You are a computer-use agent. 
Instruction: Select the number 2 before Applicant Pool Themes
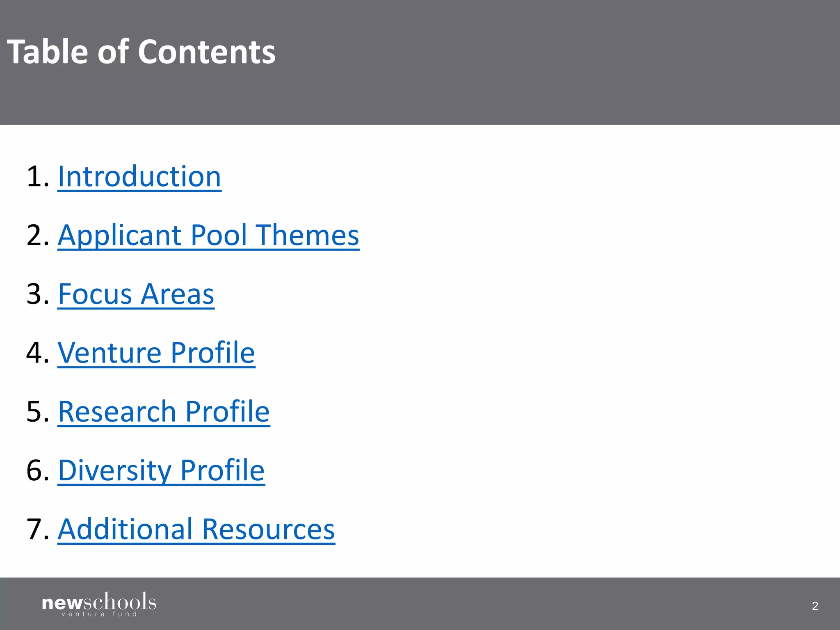click(x=36, y=235)
